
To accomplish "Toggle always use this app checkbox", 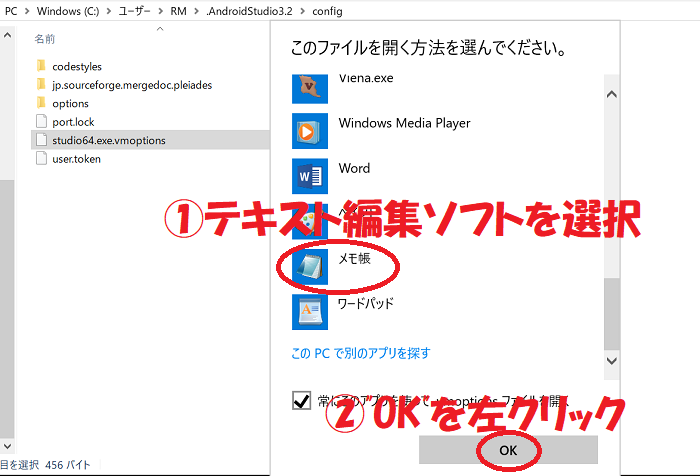I will click(301, 400).
